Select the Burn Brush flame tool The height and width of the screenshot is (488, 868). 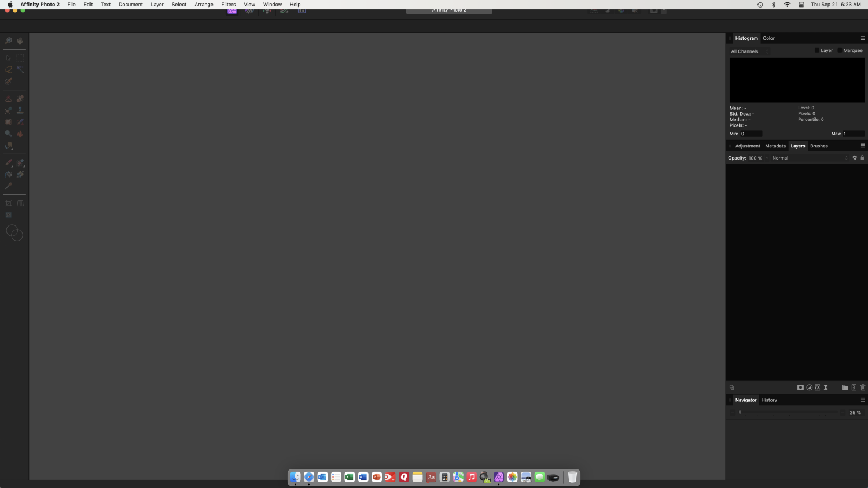point(20,133)
